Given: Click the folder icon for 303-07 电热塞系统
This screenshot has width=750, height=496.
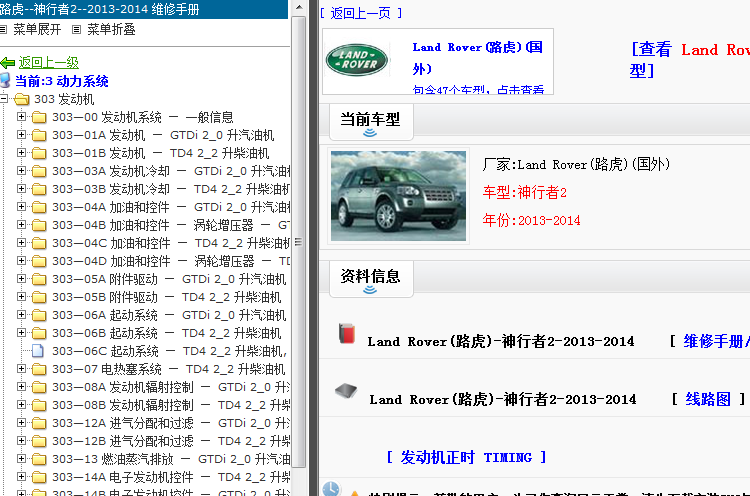Looking at the screenshot, I should coord(39,369).
